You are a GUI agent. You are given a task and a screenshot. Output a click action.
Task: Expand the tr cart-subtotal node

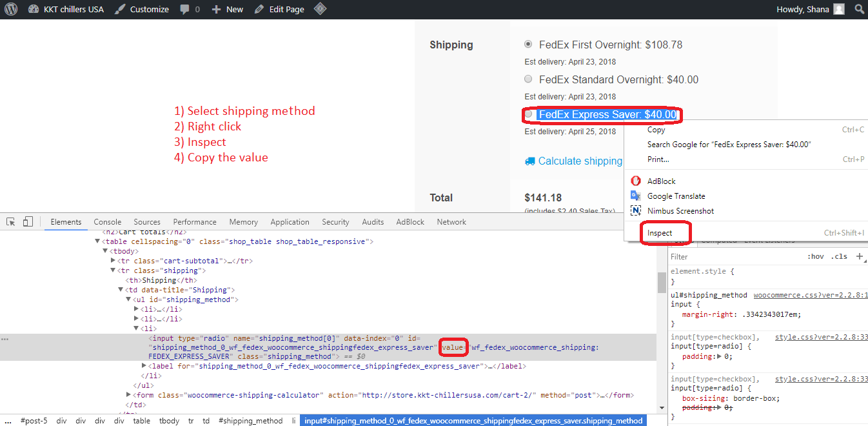tap(113, 261)
